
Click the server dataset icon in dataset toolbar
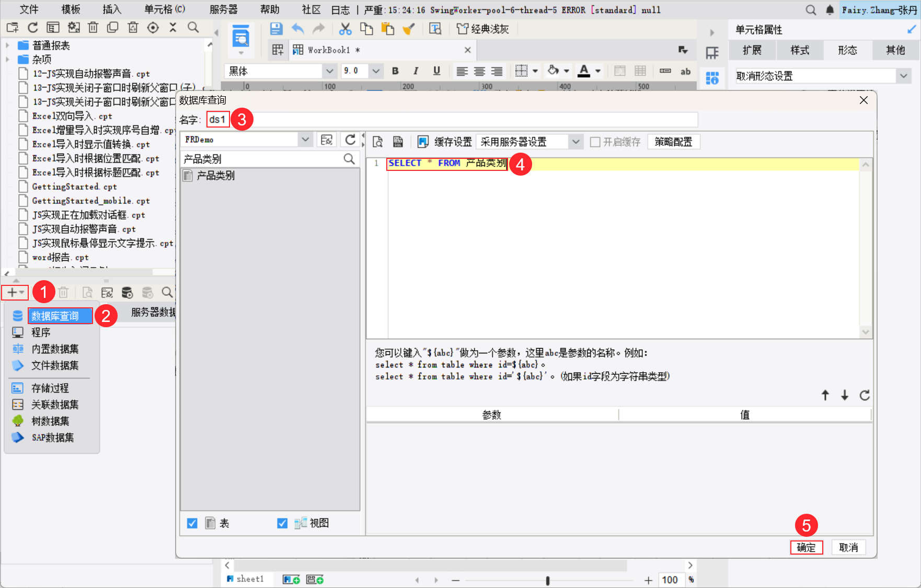click(x=127, y=293)
